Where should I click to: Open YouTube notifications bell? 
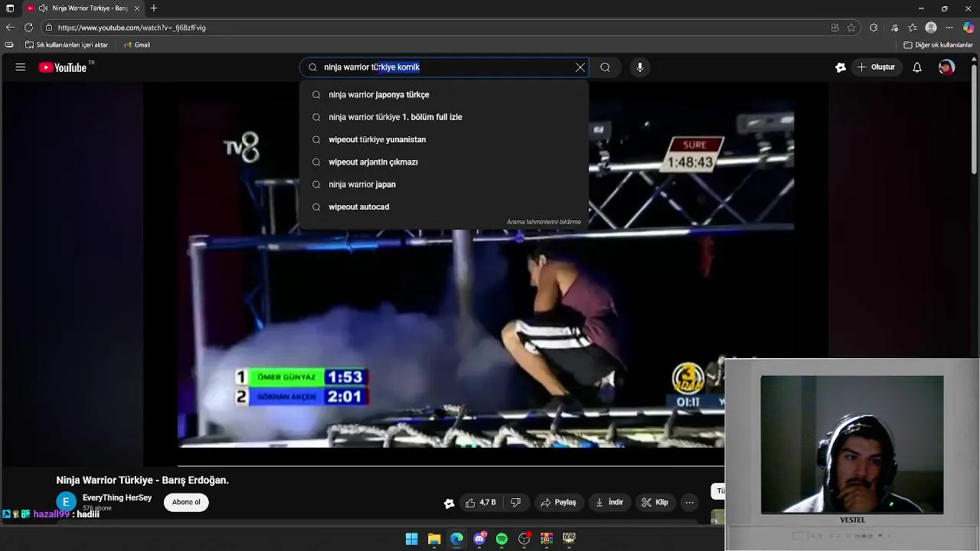[917, 67]
